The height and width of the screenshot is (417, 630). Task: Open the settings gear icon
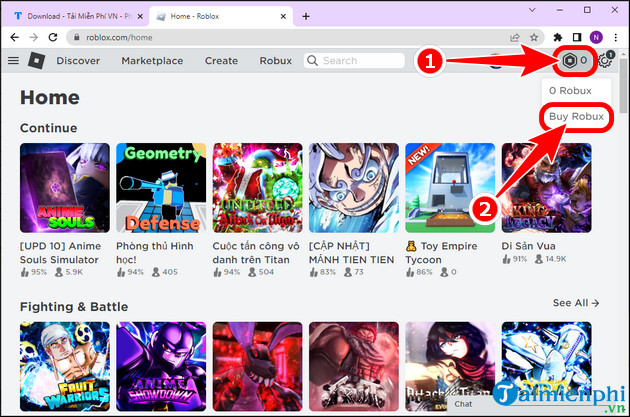click(605, 61)
